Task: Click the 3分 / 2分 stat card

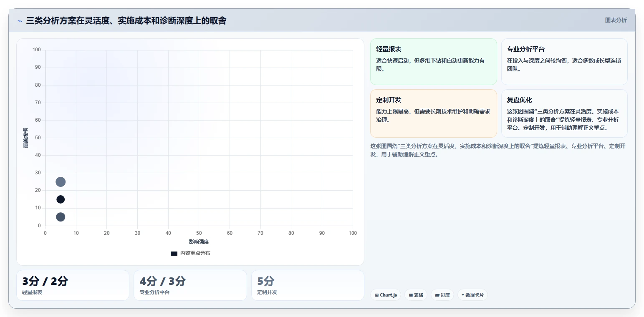Action: tap(73, 285)
